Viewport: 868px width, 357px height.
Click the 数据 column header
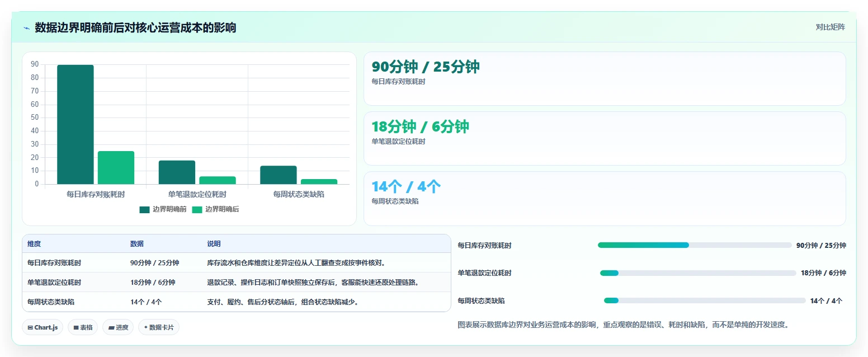tap(137, 244)
